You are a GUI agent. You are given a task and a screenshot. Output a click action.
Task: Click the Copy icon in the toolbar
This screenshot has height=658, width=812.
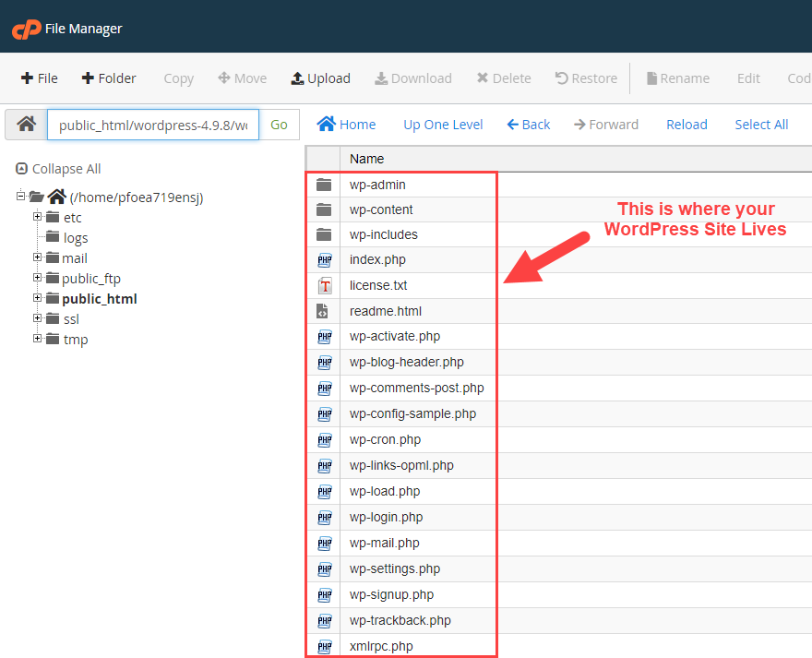tap(178, 78)
